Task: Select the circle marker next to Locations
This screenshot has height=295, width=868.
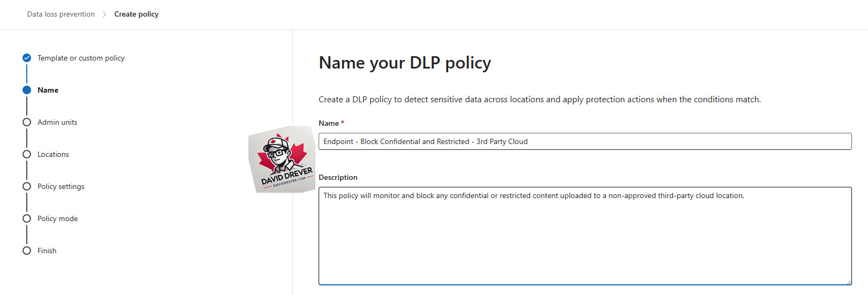Action: [x=27, y=154]
